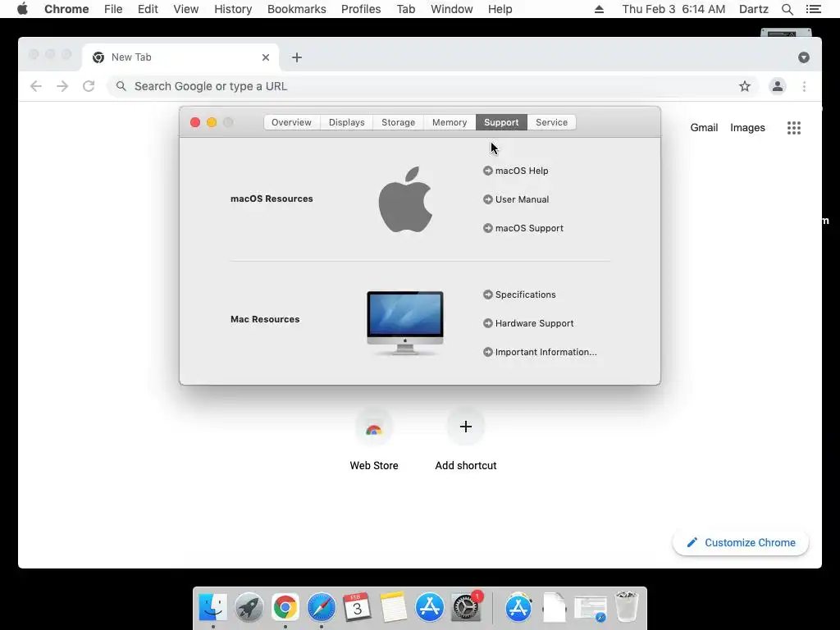The width and height of the screenshot is (840, 630).
Task: Open App Store icon next to Notes
Action: coord(430,608)
